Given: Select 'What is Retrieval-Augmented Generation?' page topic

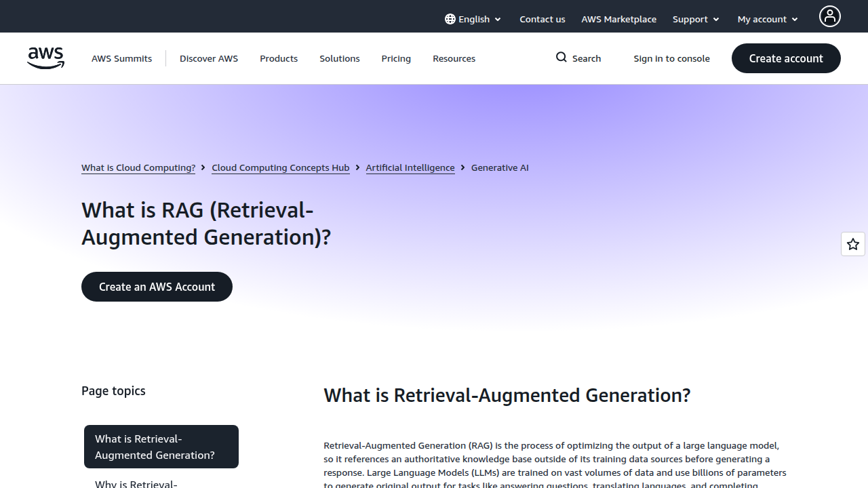Looking at the screenshot, I should (161, 447).
